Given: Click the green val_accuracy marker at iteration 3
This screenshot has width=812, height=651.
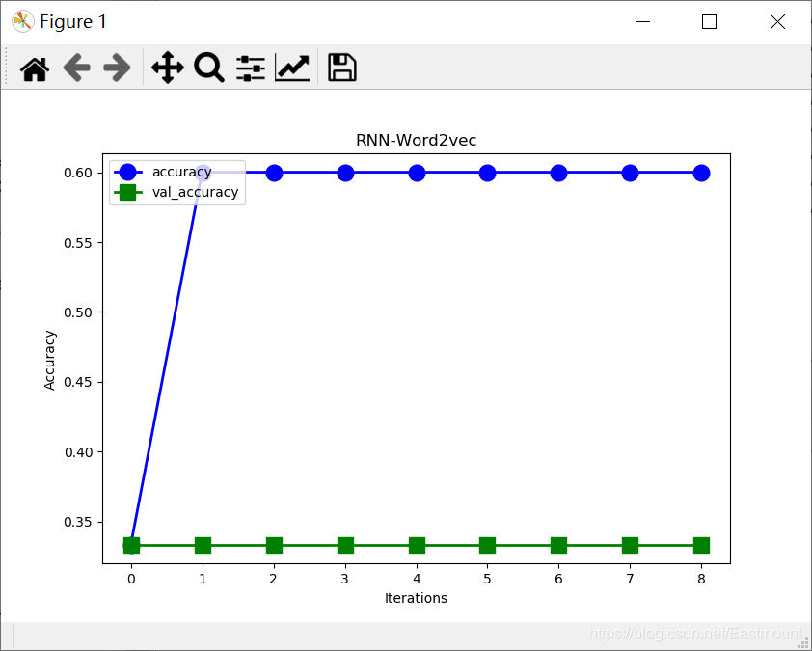Looking at the screenshot, I should tap(345, 545).
